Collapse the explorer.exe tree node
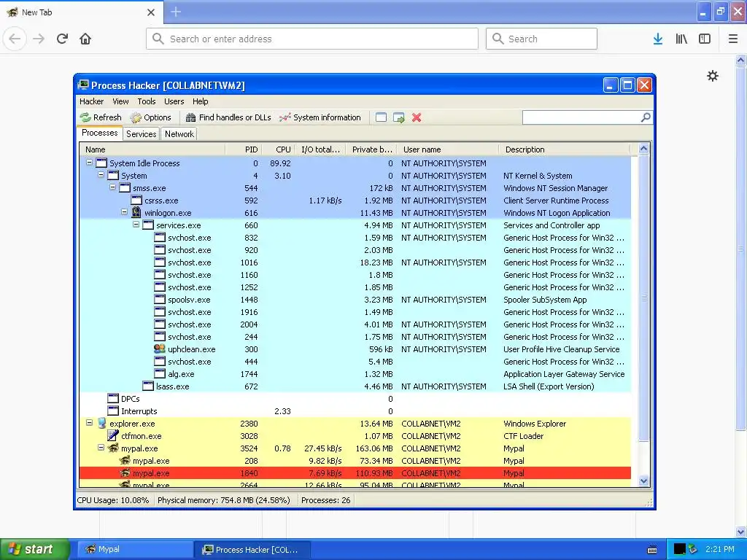Screen dimensions: 747x560 pyautogui.click(x=89, y=422)
